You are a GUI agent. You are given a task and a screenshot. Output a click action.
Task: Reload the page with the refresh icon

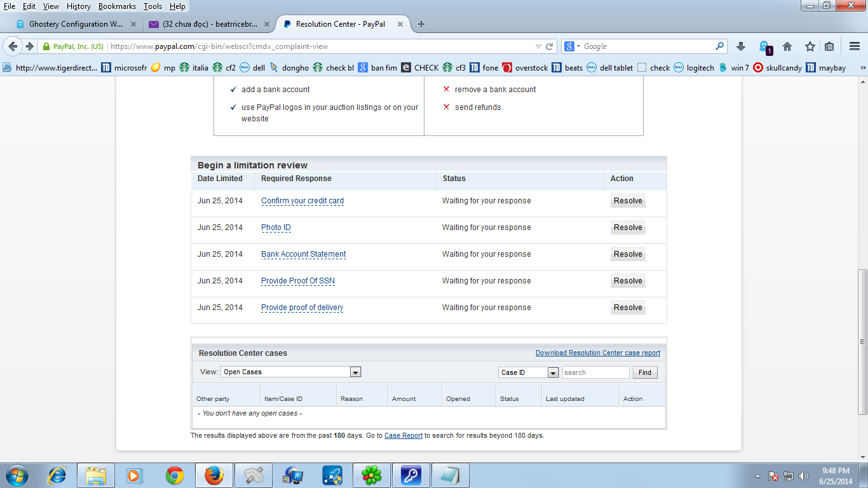(x=550, y=46)
